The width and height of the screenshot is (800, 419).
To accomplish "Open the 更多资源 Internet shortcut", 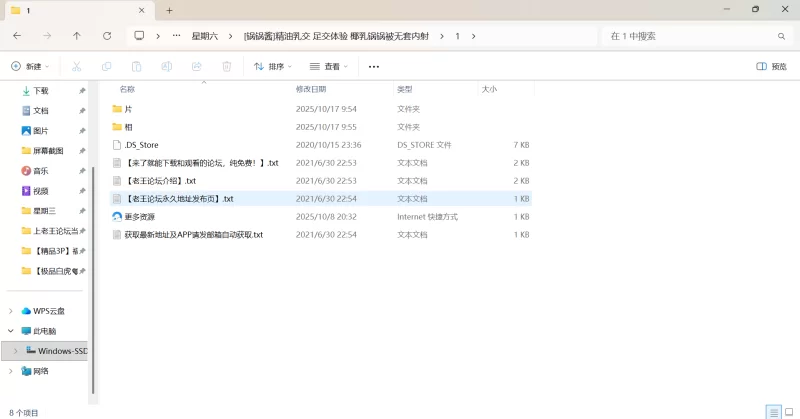I will pyautogui.click(x=139, y=216).
